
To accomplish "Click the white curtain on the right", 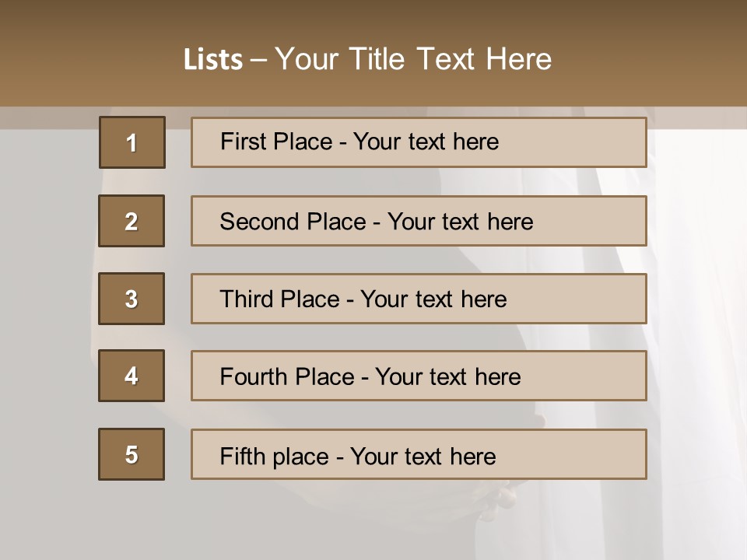I will pyautogui.click(x=693, y=311).
